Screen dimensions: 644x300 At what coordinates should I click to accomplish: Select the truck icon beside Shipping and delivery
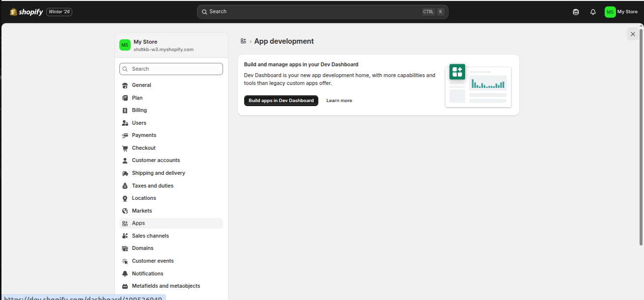(125, 173)
